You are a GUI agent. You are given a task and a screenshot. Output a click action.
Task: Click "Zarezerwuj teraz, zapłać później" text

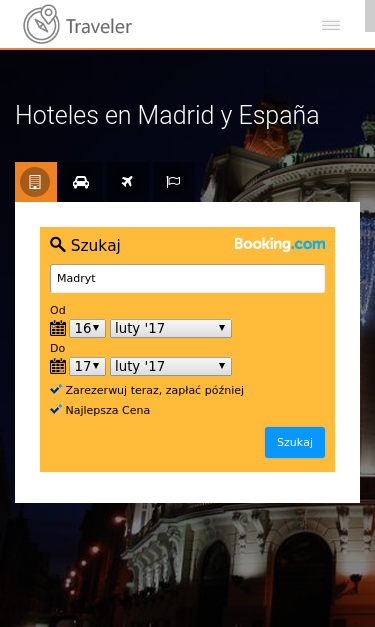[155, 390]
